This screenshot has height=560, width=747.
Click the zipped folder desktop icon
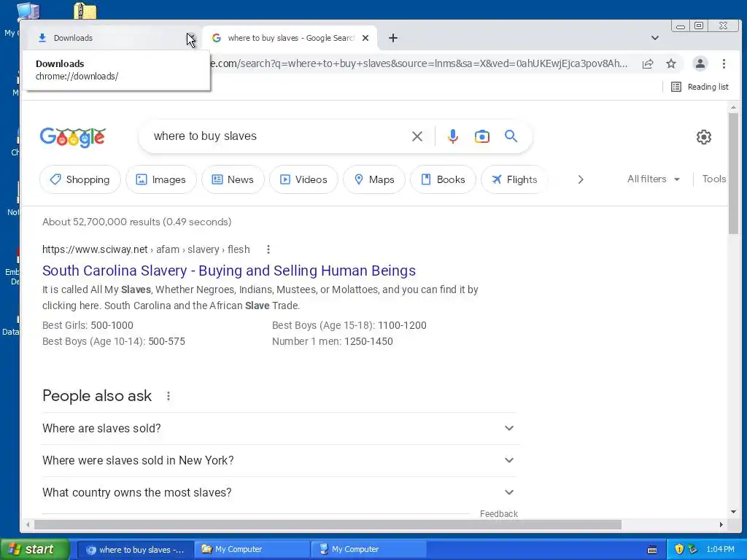coord(85,12)
